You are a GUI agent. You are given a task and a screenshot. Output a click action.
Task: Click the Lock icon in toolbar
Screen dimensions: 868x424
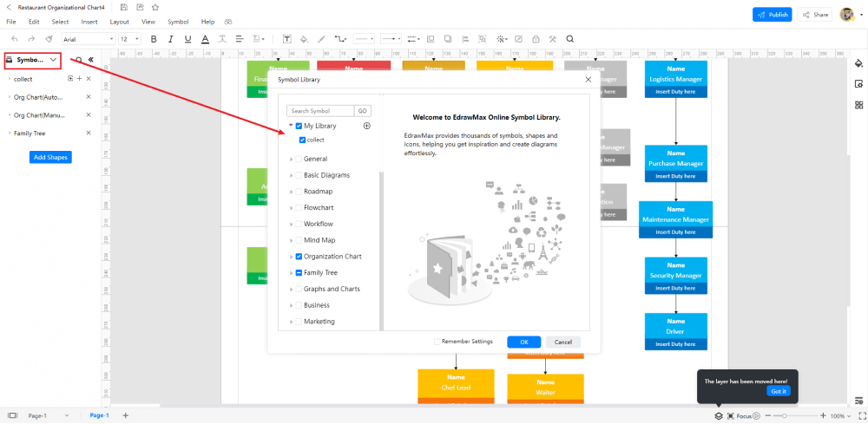(536, 39)
